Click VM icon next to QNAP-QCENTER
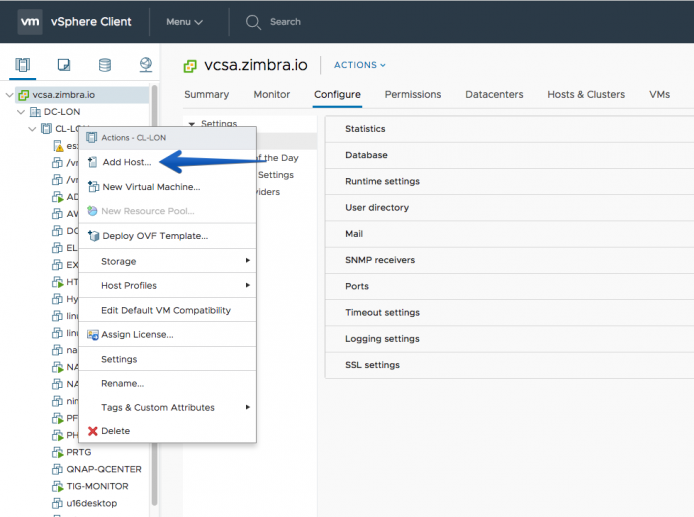 58,469
